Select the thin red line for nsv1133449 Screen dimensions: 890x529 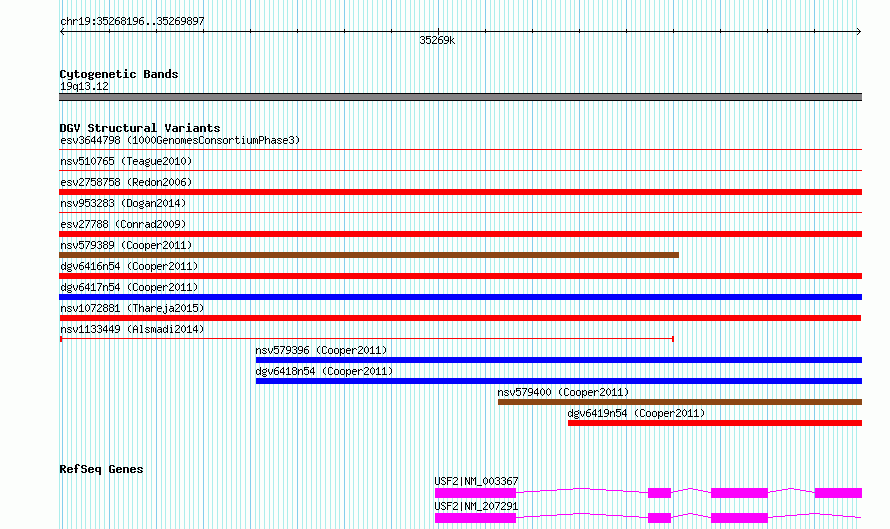pos(367,339)
